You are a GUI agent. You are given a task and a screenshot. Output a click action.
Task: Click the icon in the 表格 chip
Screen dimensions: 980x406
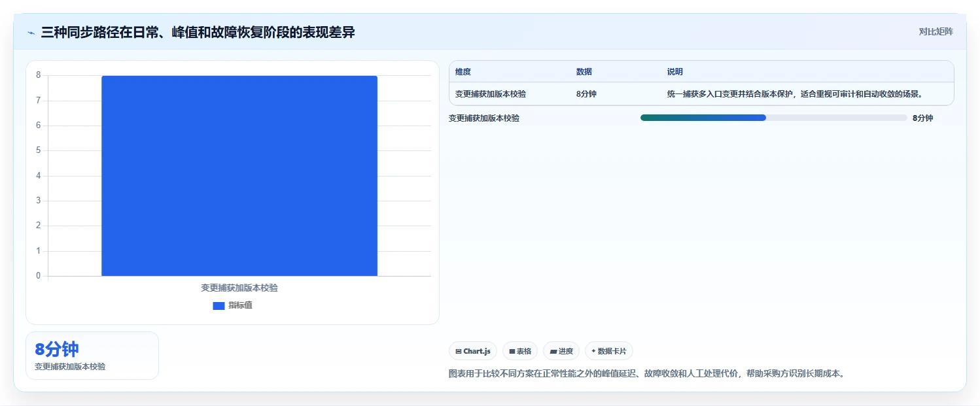tap(512, 352)
